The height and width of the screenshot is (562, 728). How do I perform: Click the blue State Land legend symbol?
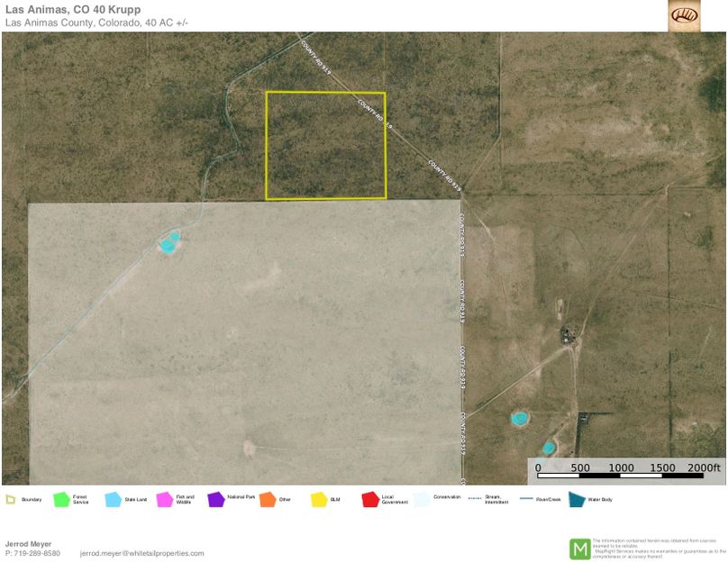(x=113, y=500)
